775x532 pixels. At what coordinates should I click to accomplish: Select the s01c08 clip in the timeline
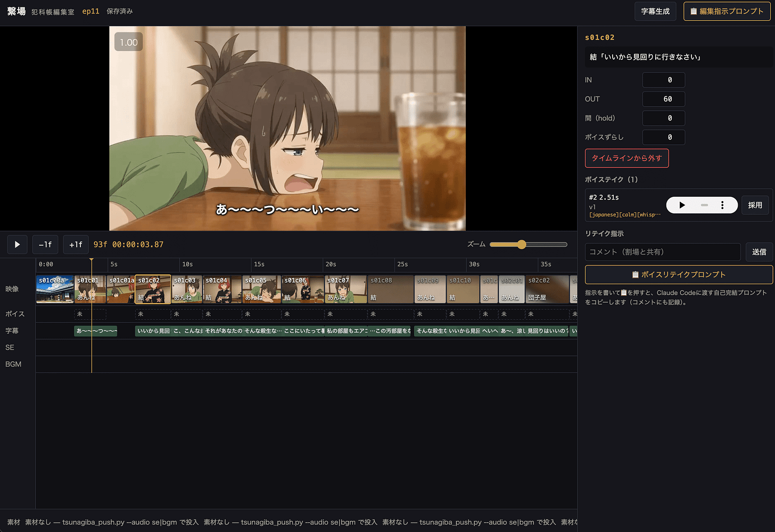click(391, 289)
